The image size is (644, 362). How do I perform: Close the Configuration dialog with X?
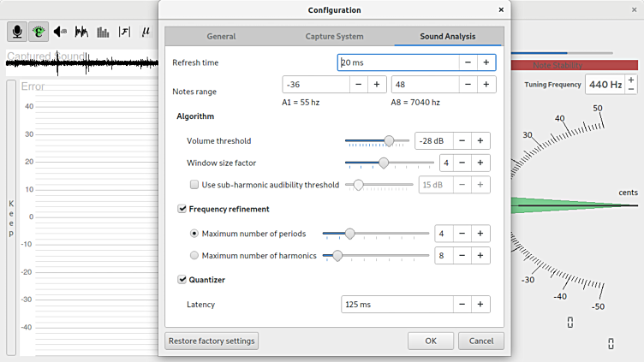pos(501,10)
